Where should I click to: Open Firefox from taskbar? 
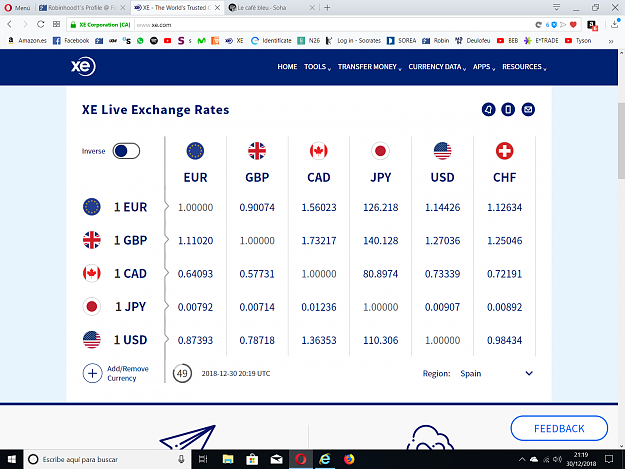click(349, 459)
